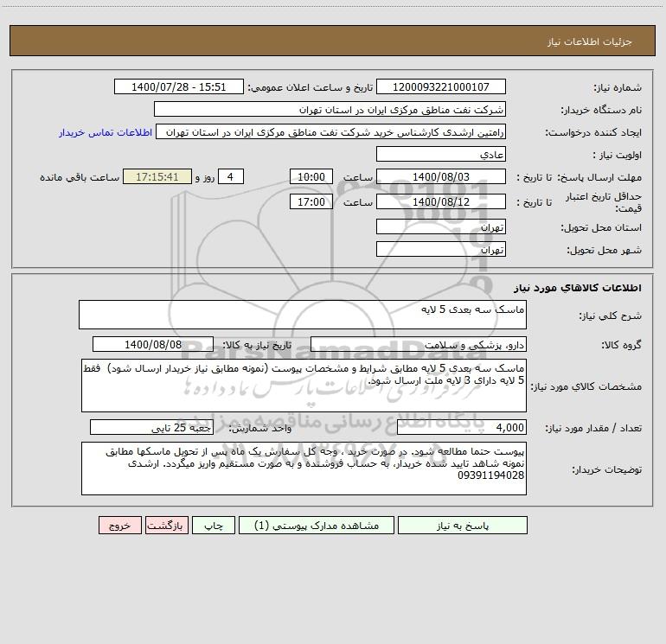Click the چاپ print button
Viewport: 666px width, 644px height.
pyautogui.click(x=214, y=526)
